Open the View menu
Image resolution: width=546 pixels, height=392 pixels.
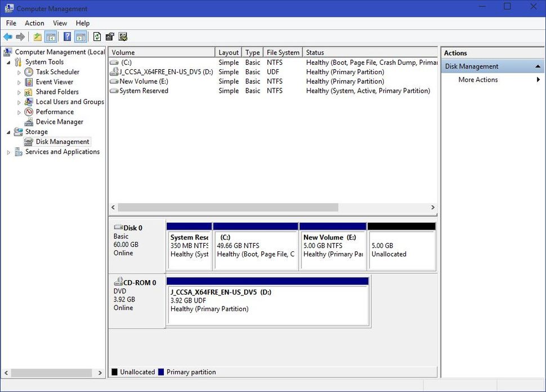(x=60, y=23)
